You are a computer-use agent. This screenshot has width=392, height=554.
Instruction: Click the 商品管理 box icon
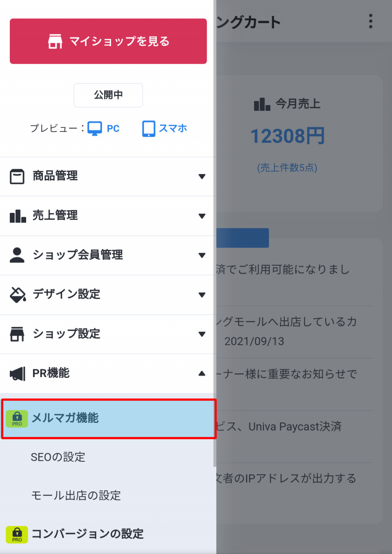point(17,176)
